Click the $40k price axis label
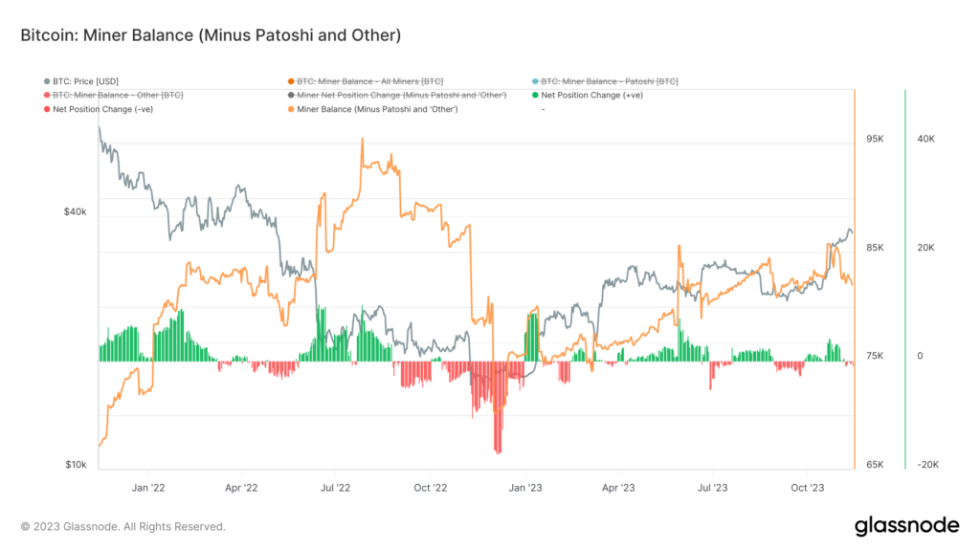 point(75,211)
